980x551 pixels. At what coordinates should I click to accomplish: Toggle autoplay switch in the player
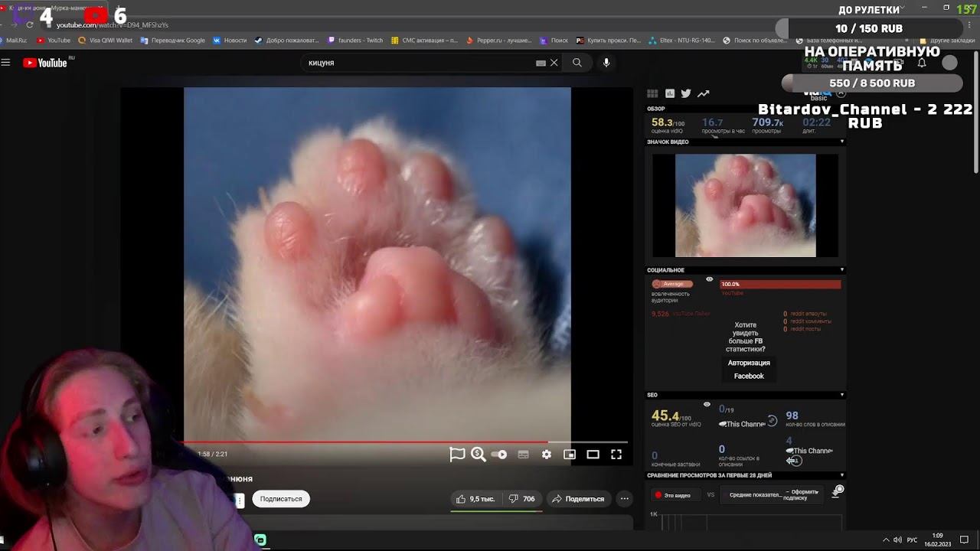pyautogui.click(x=499, y=455)
